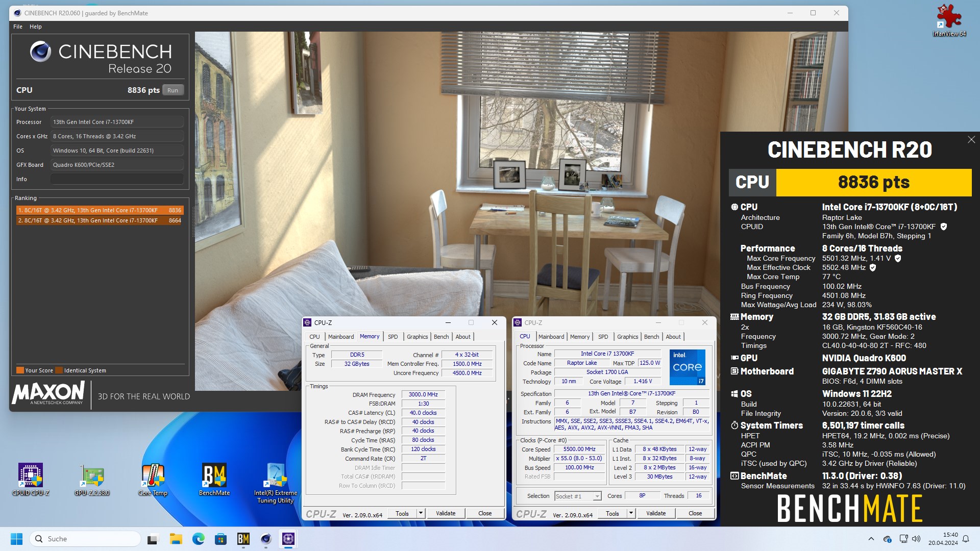Click the Info input field
The image size is (980, 551).
pos(117,179)
